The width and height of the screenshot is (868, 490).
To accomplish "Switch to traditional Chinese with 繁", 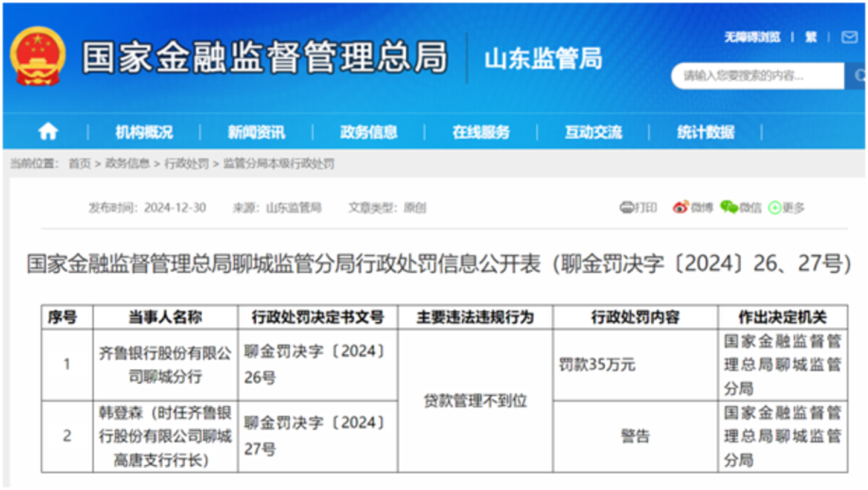I will point(811,37).
